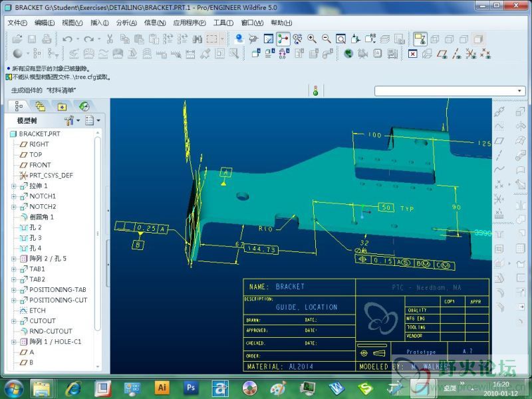Open the 分析(A) menu
Screen dimensions: 532x399
click(126, 23)
